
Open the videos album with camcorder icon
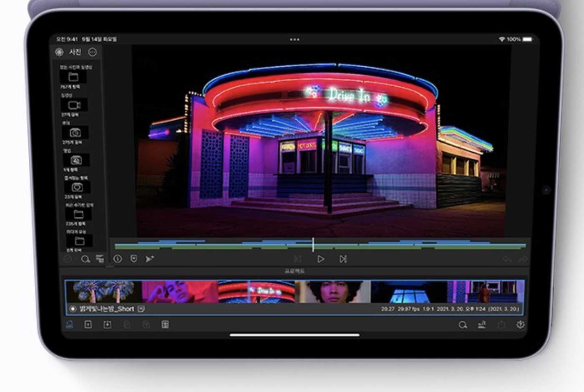[74, 105]
